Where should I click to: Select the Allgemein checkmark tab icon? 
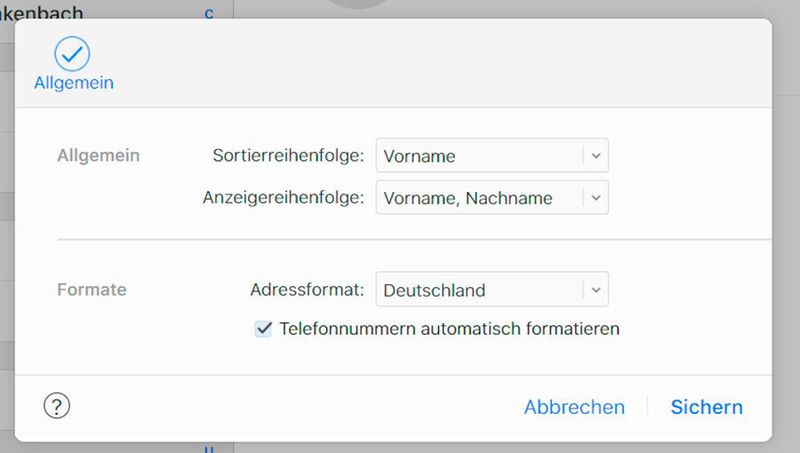(72, 54)
